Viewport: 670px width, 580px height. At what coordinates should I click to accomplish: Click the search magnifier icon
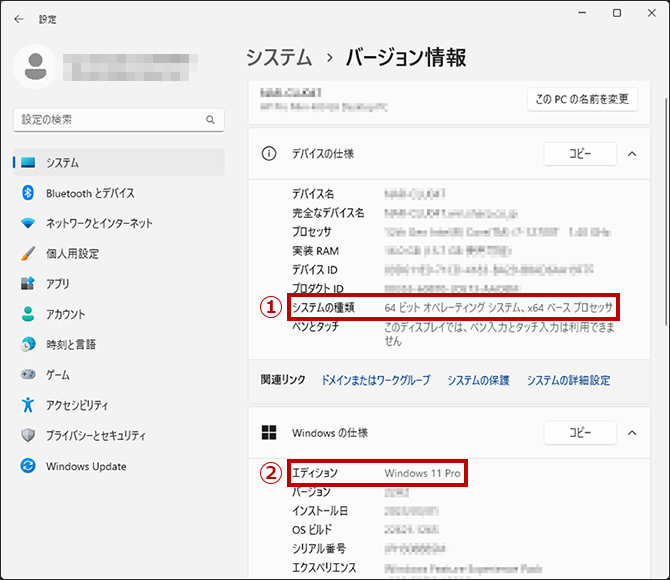210,120
